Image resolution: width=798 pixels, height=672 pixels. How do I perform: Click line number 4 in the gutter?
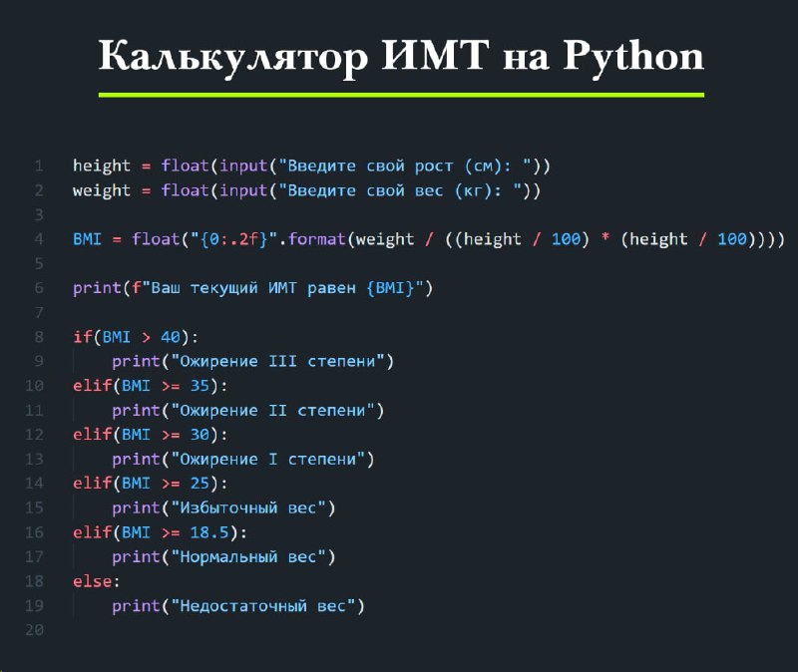[39, 239]
